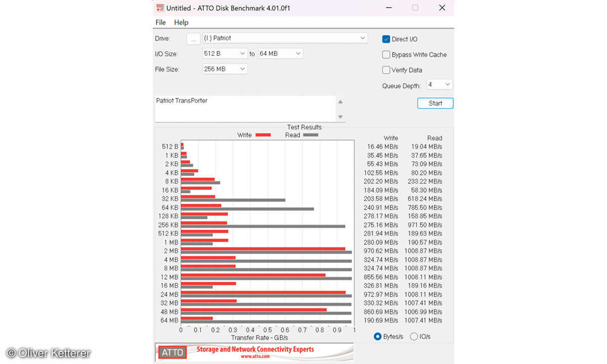The width and height of the screenshot is (607, 364).
Task: Click the Start benchmark button
Action: [x=435, y=103]
